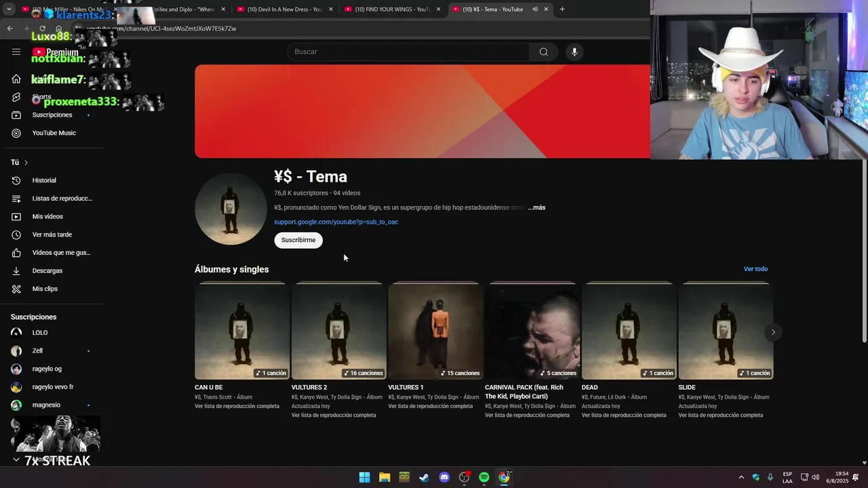The width and height of the screenshot is (868, 488).
Task: Click the ¥$ channel avatar
Action: click(x=231, y=209)
